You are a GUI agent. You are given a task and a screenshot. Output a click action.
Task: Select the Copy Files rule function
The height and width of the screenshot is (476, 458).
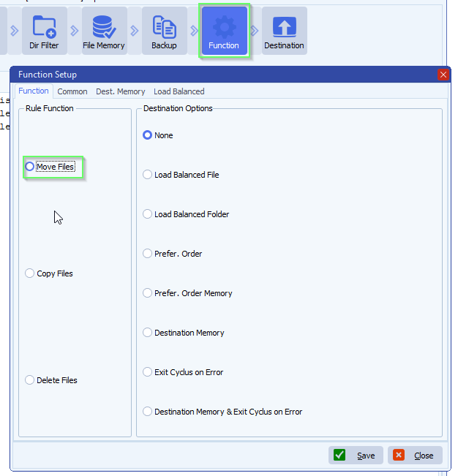49,273
